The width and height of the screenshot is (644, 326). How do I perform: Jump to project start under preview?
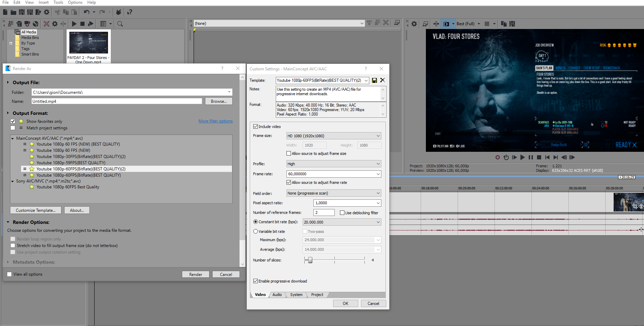547,157
